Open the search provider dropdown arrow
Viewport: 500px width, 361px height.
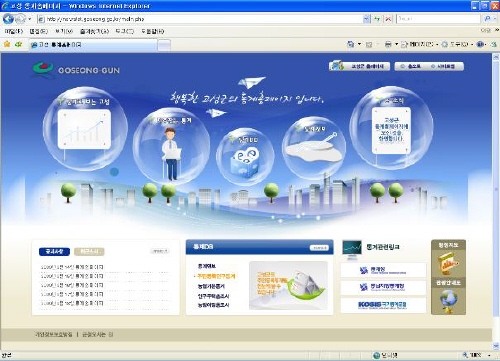(x=495, y=19)
